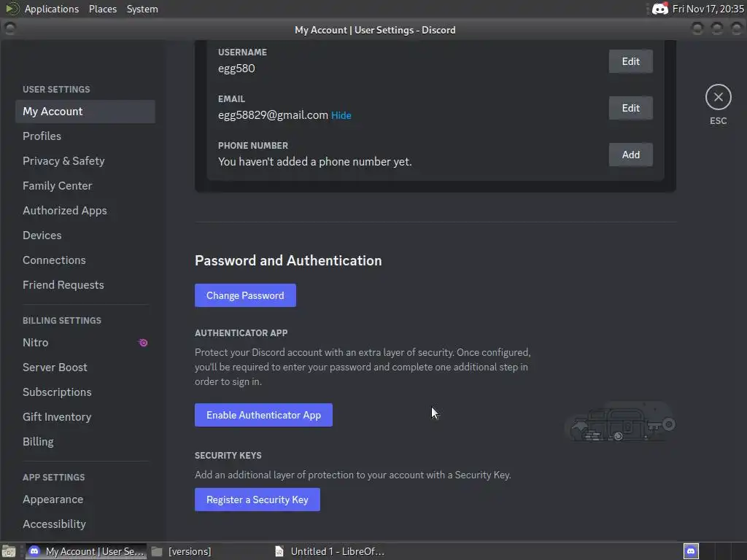Click the window menu button in title bar
The image size is (747, 560).
(x=10, y=29)
